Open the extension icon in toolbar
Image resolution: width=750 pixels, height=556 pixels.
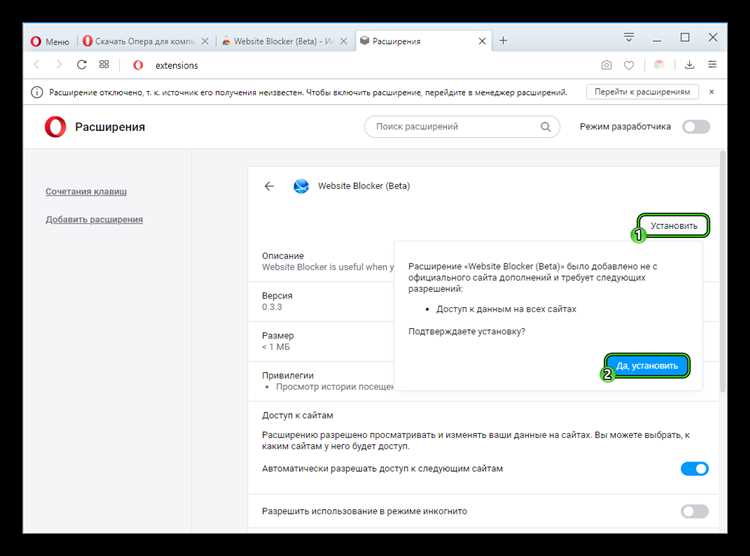(x=659, y=65)
